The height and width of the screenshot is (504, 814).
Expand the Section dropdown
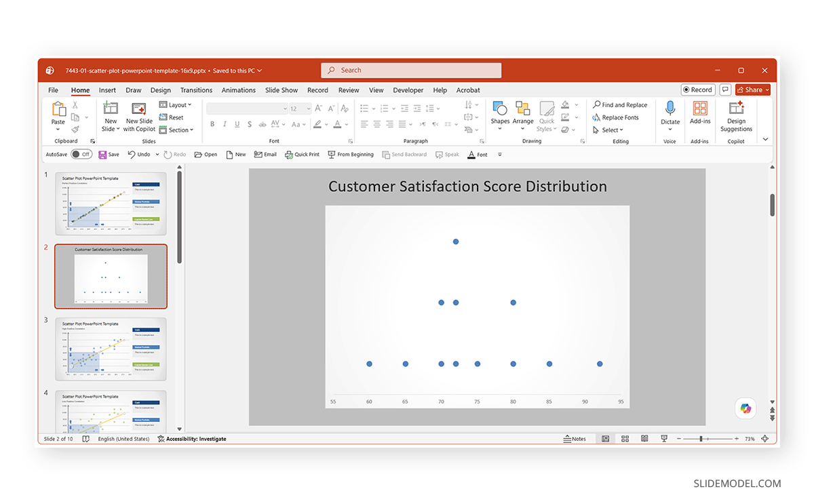coord(176,130)
